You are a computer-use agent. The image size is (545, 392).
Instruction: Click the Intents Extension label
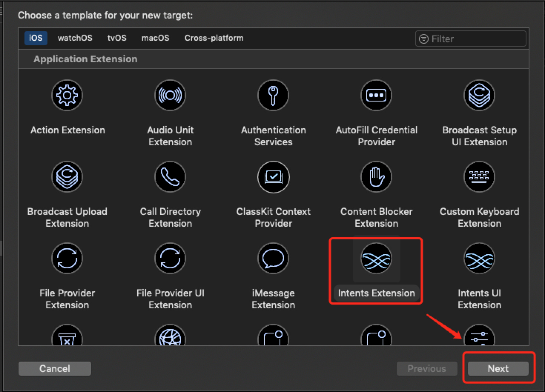[376, 293]
